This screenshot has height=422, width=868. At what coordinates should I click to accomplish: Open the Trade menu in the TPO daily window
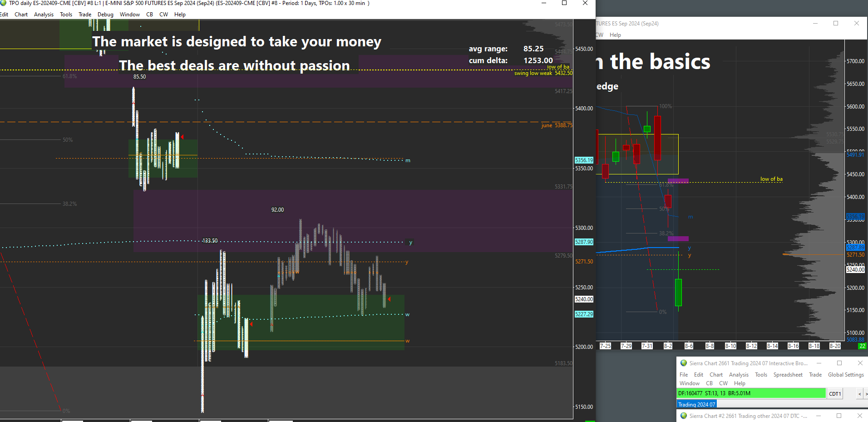click(85, 15)
